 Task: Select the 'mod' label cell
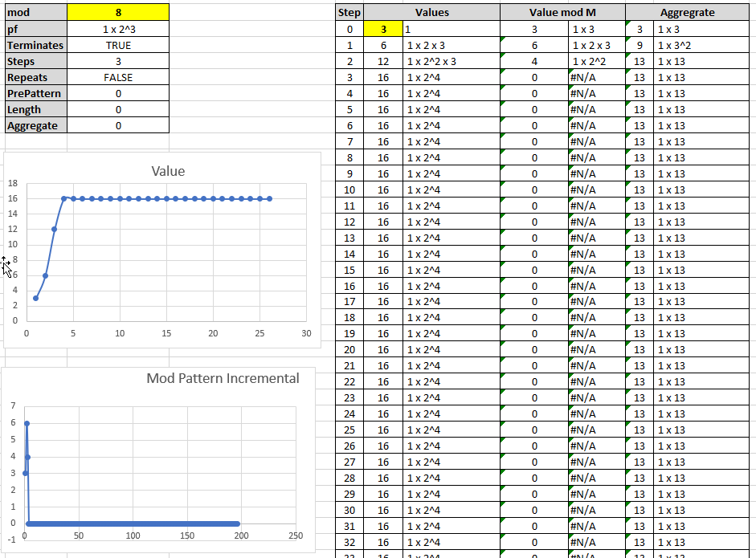[35, 13]
